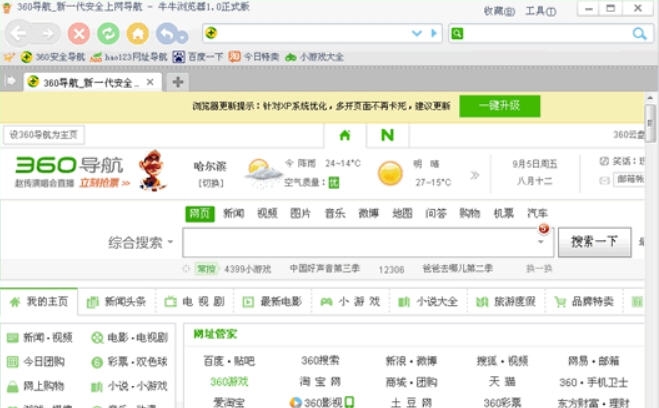Open the 360影视 site link
Image resolution: width=659 pixels, height=408 pixels.
click(322, 403)
